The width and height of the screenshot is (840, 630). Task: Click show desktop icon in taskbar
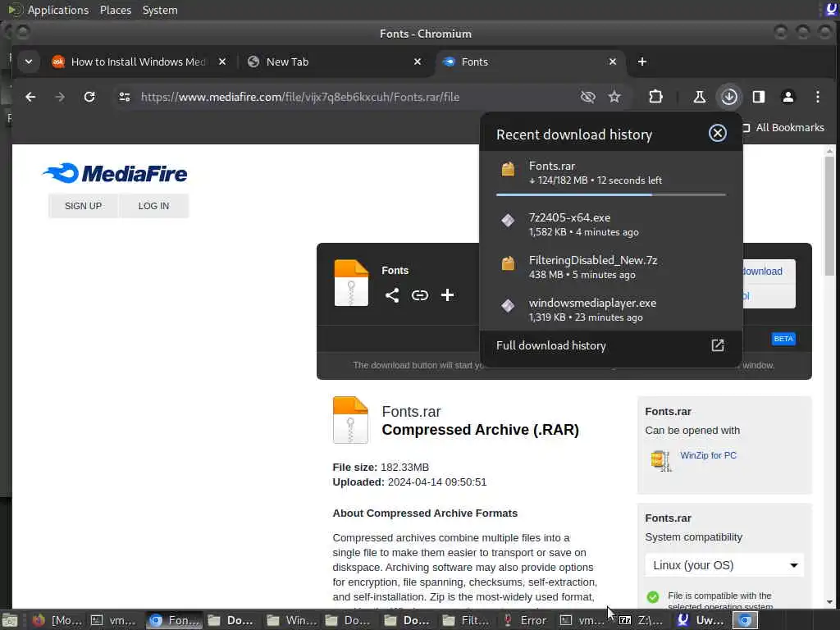tap(10, 620)
